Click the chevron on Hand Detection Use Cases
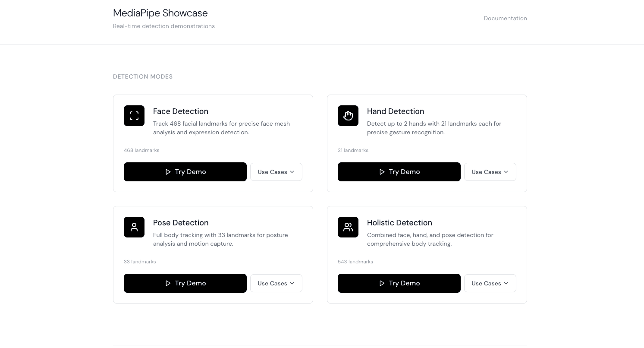The image size is (644, 348). [x=506, y=172]
